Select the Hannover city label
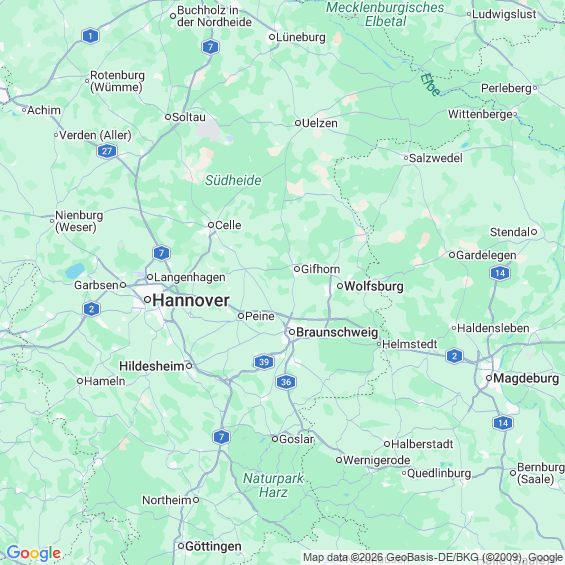 pyautogui.click(x=191, y=301)
